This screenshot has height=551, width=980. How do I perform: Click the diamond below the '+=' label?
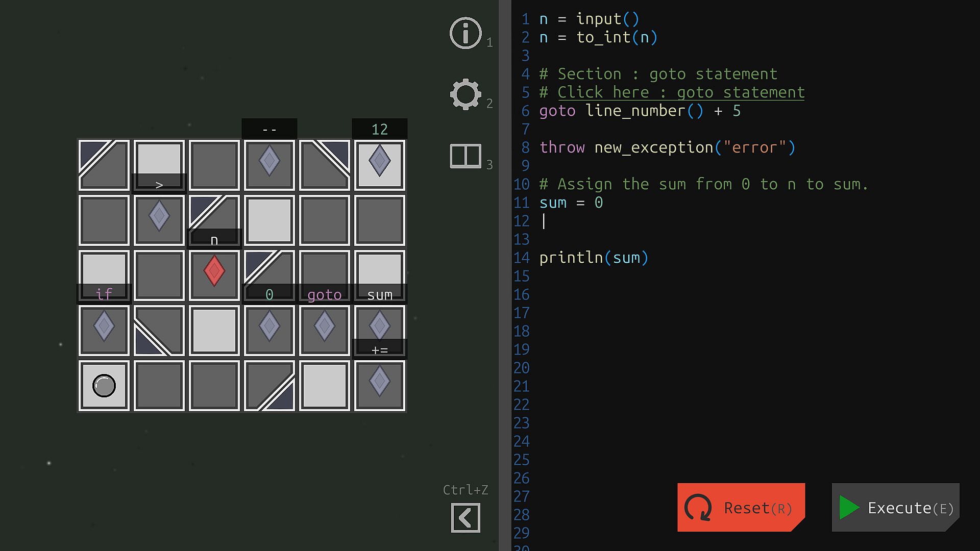(x=379, y=382)
